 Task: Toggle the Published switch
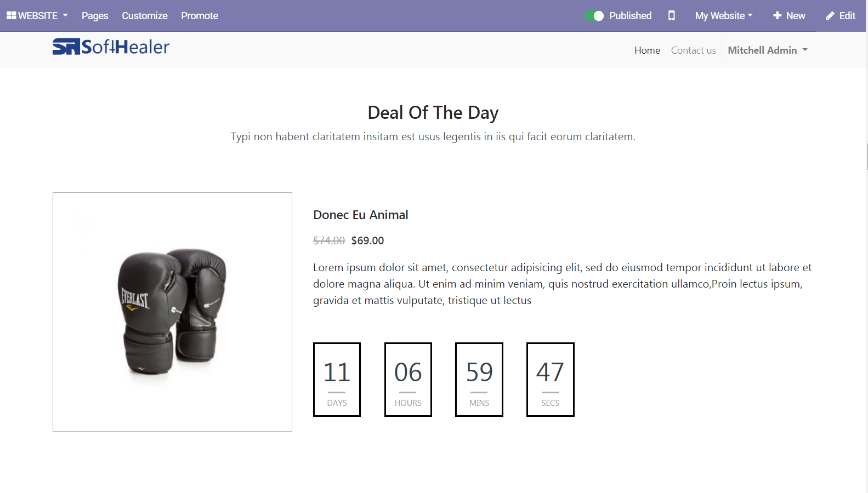pyautogui.click(x=594, y=16)
